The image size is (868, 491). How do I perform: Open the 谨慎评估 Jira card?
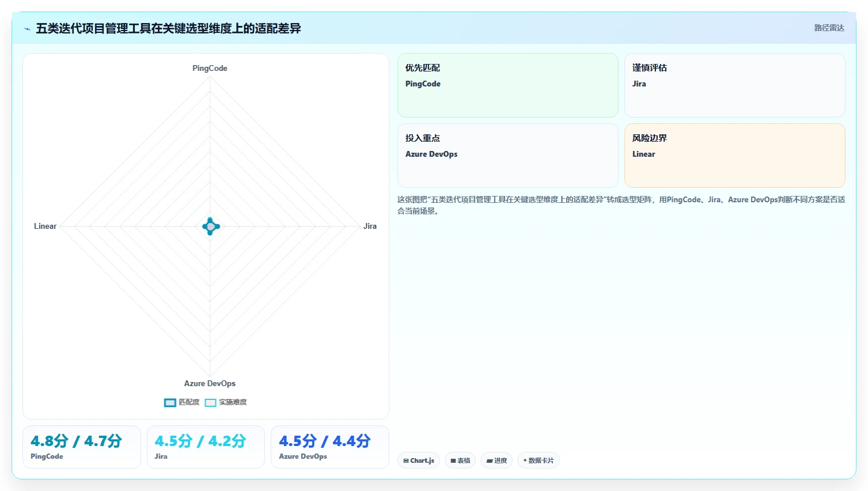[734, 85]
